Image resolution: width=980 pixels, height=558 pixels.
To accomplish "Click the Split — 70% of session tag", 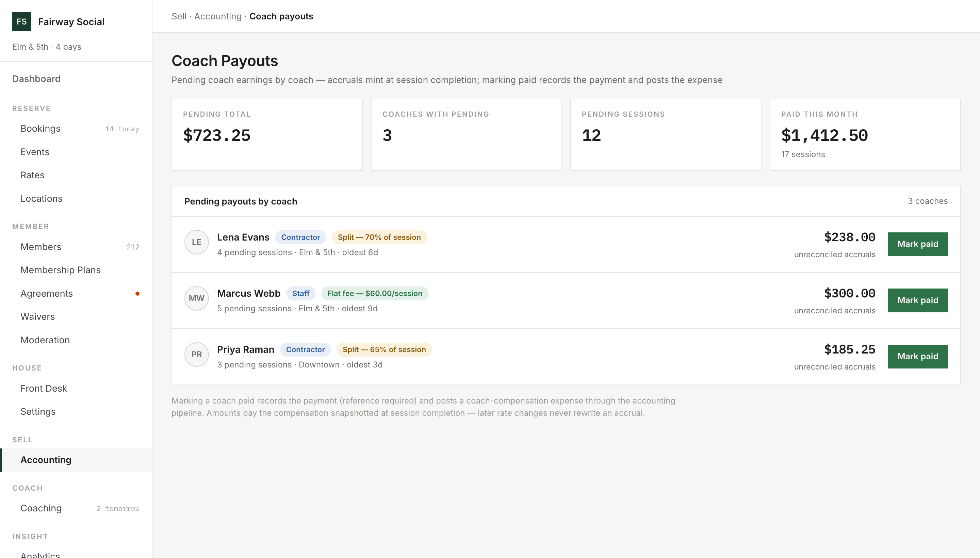I will click(379, 237).
